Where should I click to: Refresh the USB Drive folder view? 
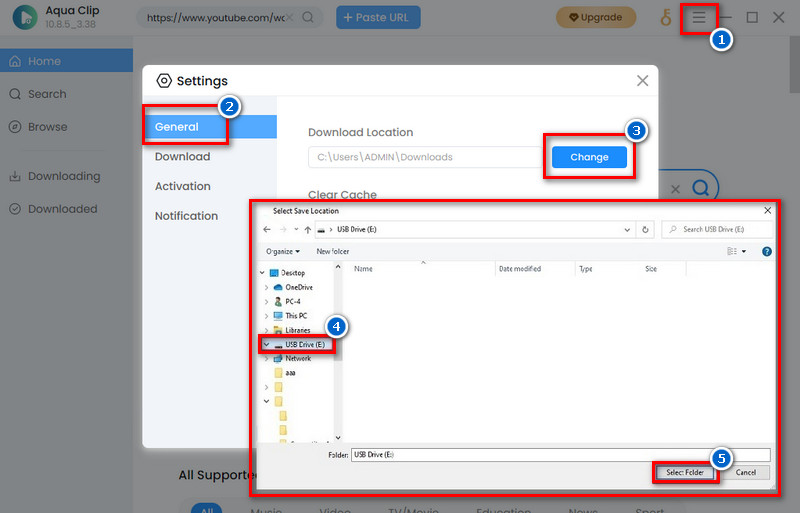point(645,230)
